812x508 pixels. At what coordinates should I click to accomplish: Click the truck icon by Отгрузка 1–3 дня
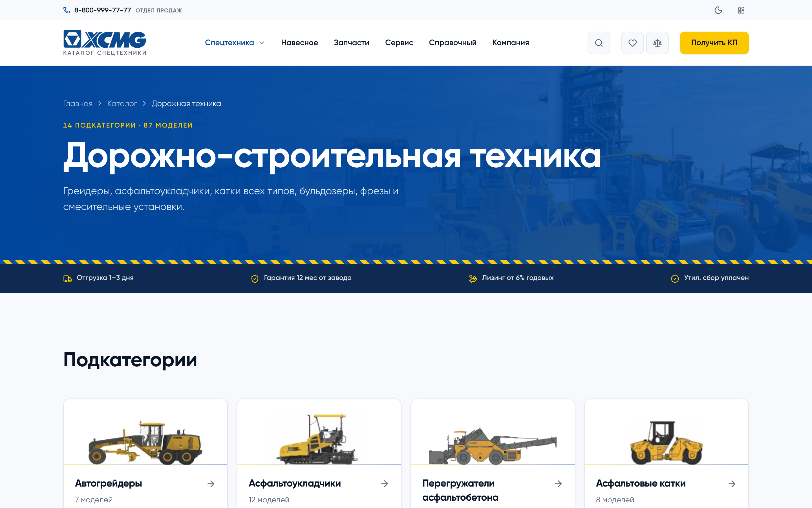(x=67, y=279)
